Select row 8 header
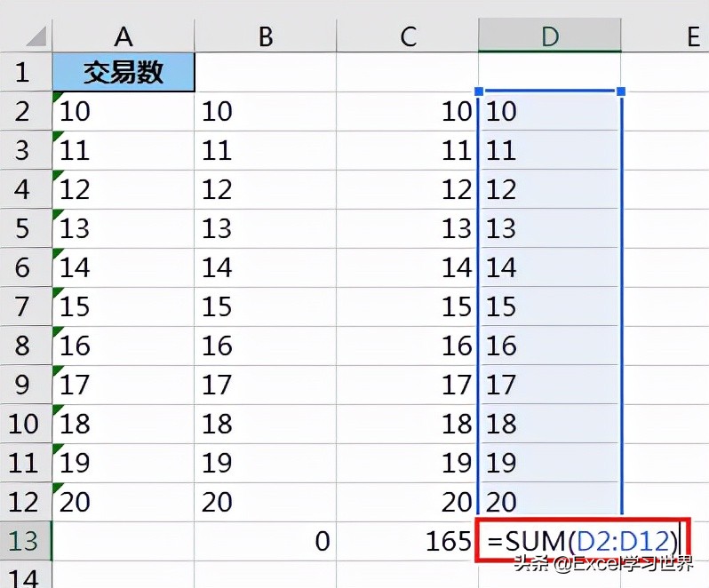Screen dimensions: 709x588 26,346
